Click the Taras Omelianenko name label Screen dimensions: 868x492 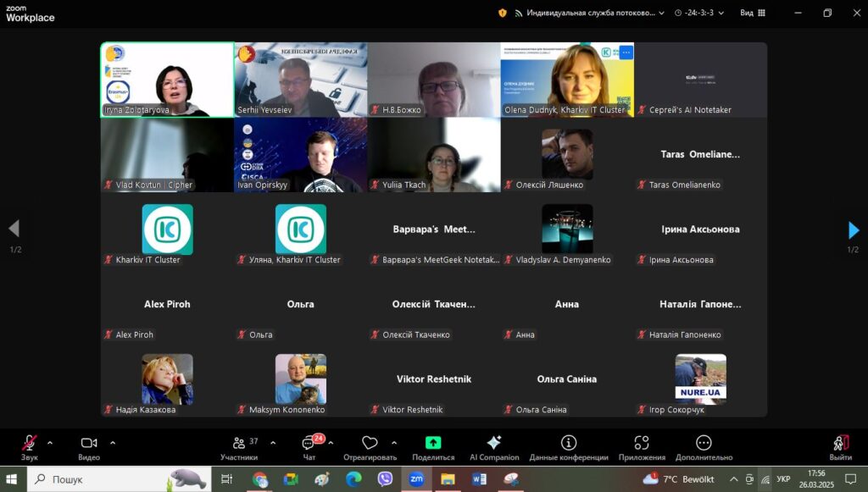[x=685, y=185]
